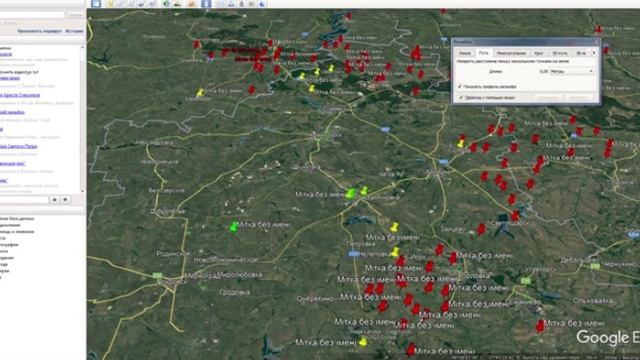Click the Save Image toolbar icon

[241, 4]
